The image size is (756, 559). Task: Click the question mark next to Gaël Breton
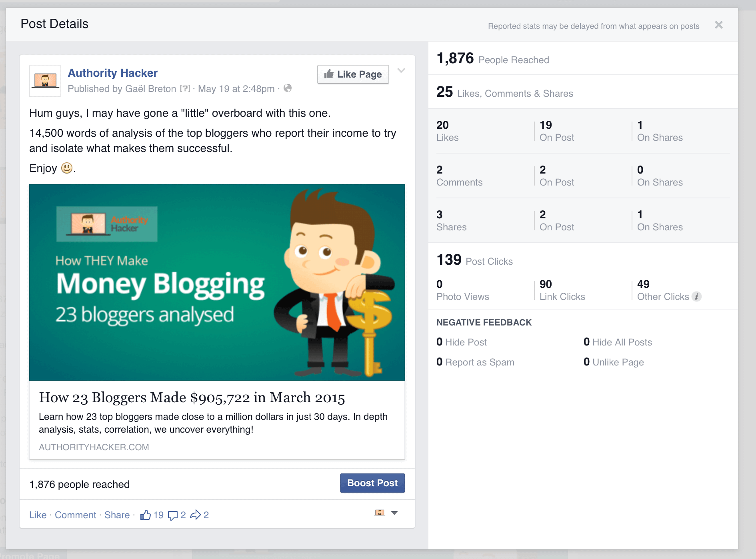pyautogui.click(x=185, y=88)
